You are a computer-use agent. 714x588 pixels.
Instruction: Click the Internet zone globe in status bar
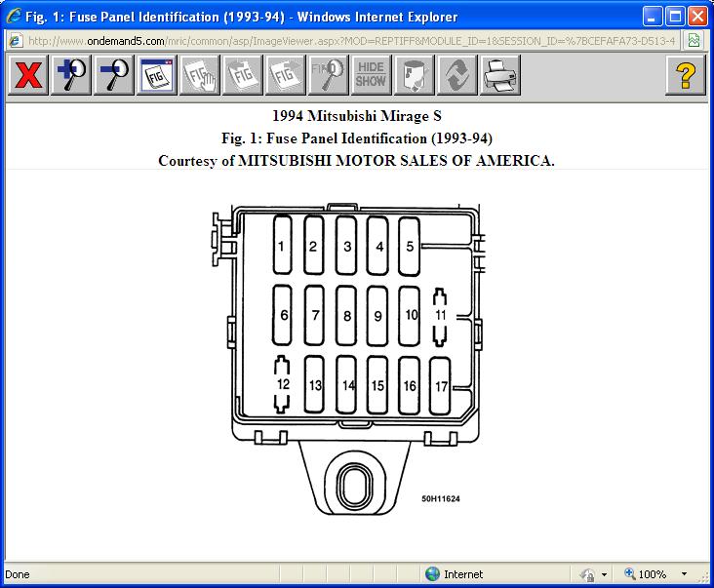[432, 574]
